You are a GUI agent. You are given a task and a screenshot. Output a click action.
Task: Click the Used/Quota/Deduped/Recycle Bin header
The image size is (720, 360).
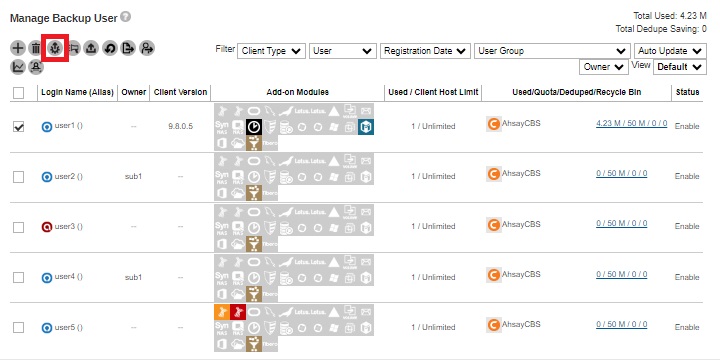click(x=576, y=92)
